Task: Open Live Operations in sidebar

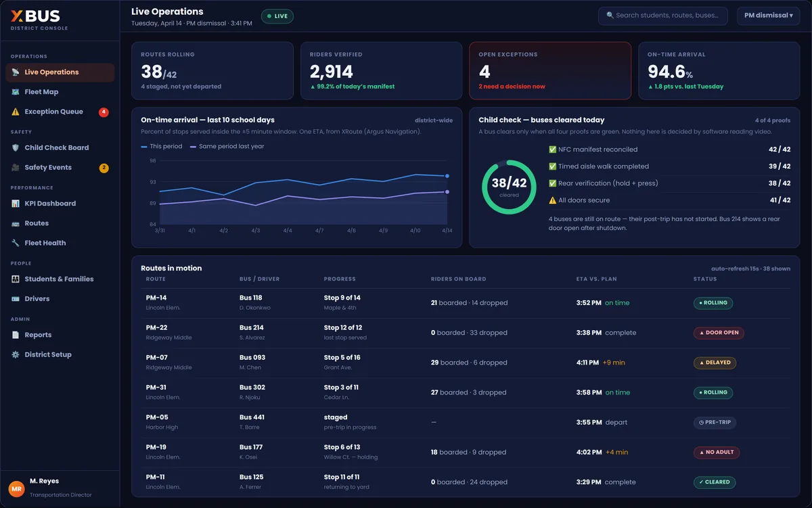Action: (x=60, y=72)
